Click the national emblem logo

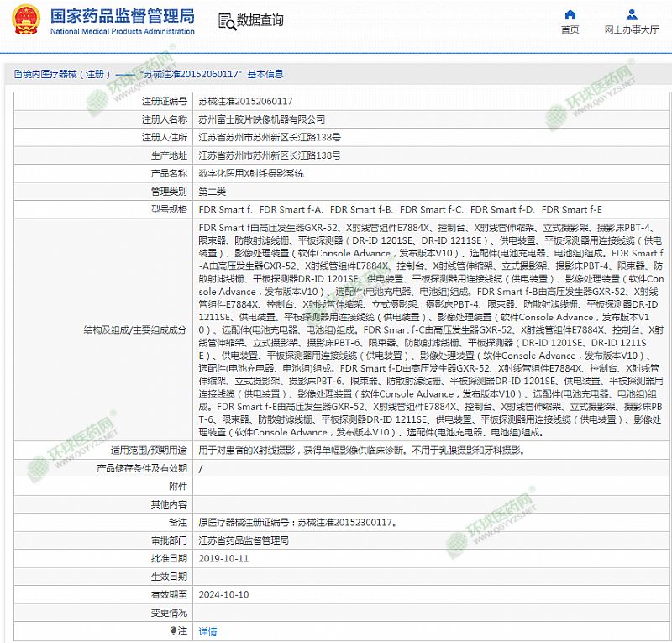[24, 20]
